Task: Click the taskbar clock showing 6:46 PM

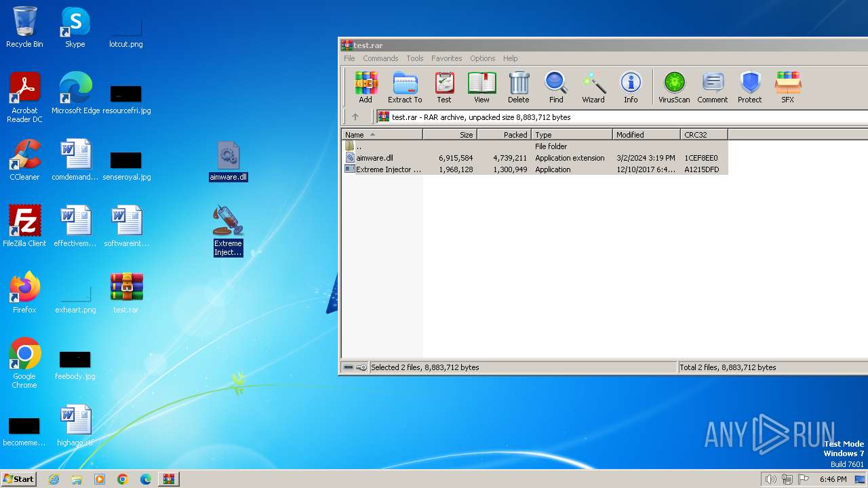Action: point(833,479)
